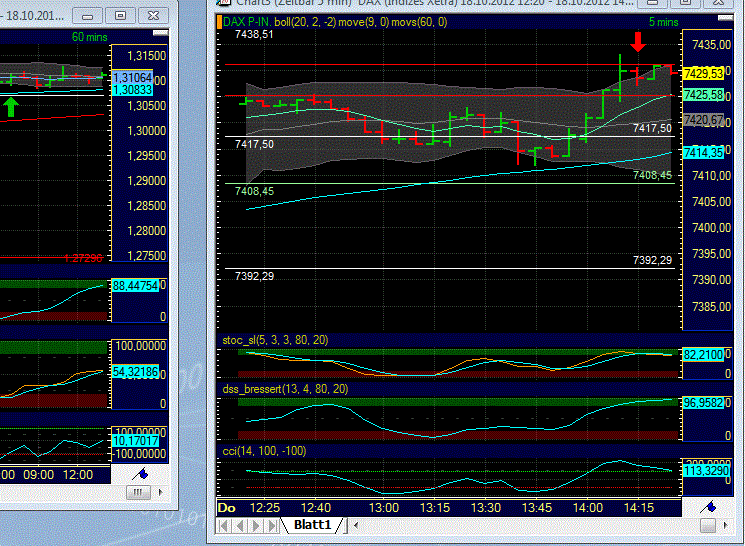The height and width of the screenshot is (546, 745).
Task: Go to previous sheet tab arrow
Action: point(240,526)
